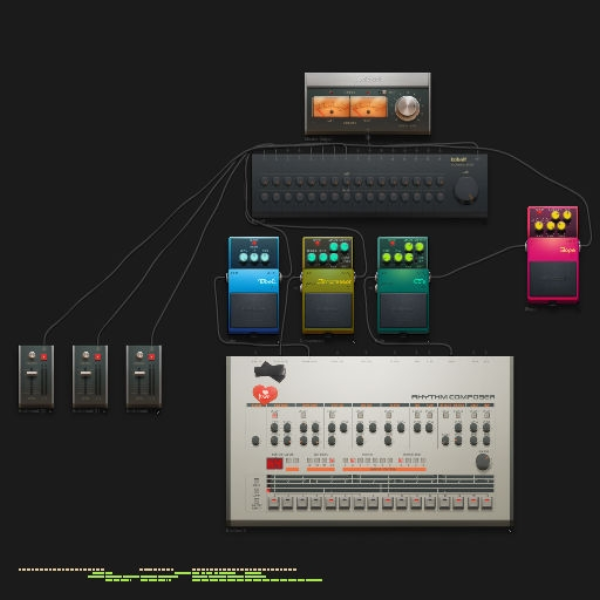Click the red pattern display on Rhythm Composer

click(274, 464)
